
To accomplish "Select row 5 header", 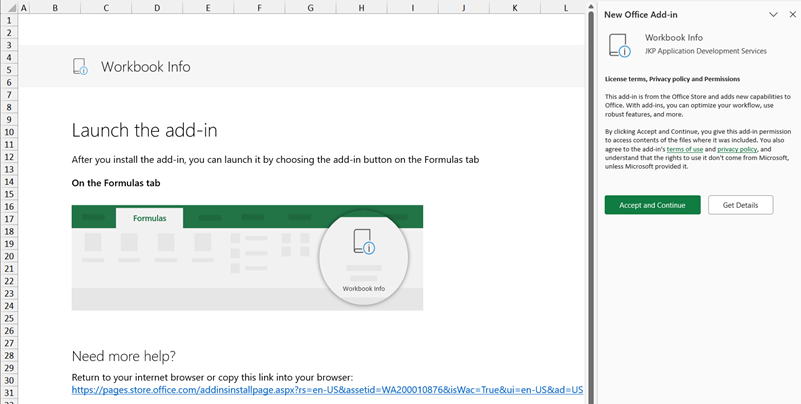I will coord(9,70).
